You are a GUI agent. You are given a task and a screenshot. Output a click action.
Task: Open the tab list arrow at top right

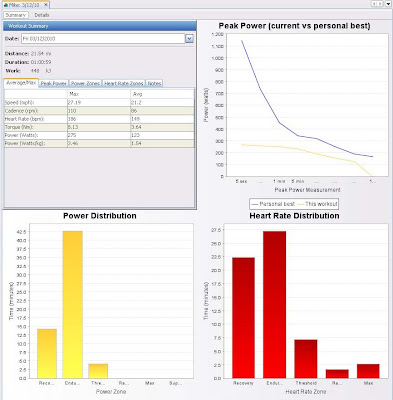[388, 4]
